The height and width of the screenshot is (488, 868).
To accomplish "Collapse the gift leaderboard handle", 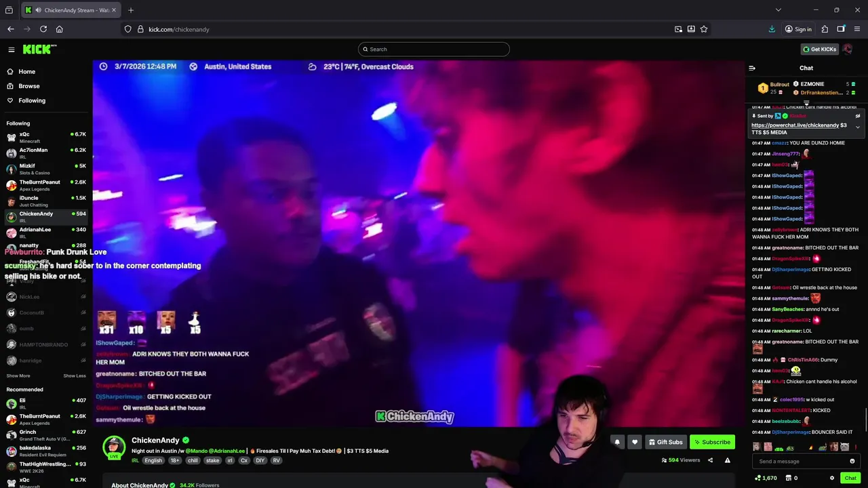I will pos(806,103).
